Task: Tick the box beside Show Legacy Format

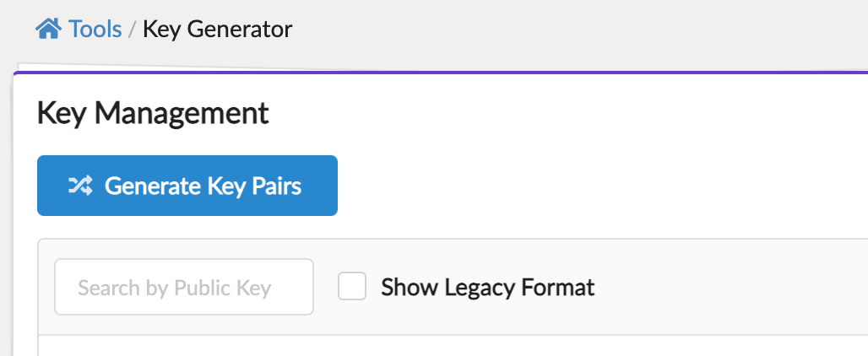Action: click(x=352, y=287)
